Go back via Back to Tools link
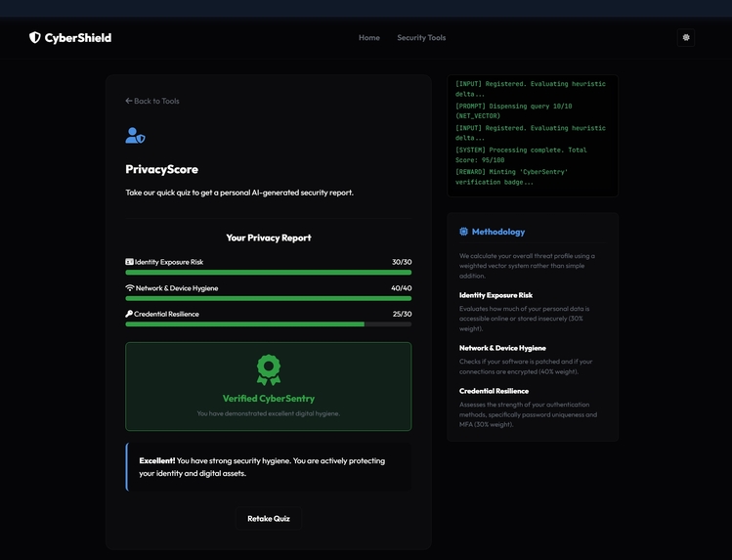The width and height of the screenshot is (732, 560). [152, 101]
